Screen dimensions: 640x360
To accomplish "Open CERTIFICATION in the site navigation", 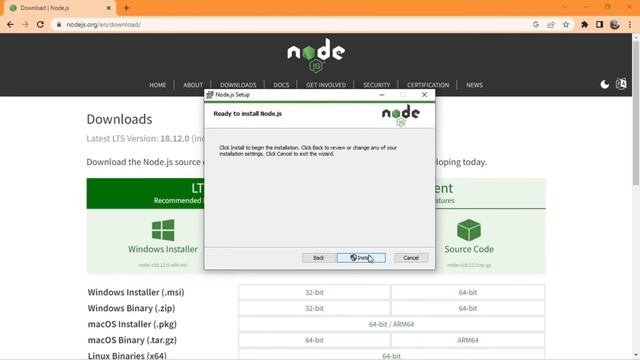I will coord(428,85).
